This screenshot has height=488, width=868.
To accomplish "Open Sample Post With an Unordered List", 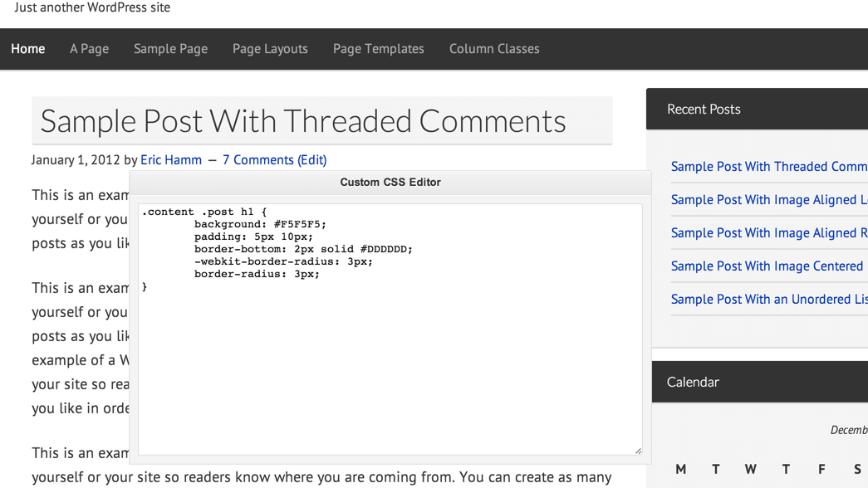I will 769,300.
